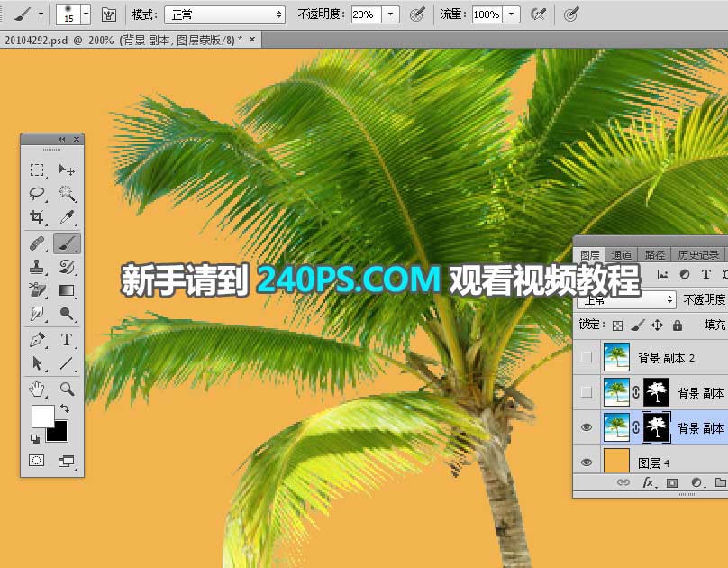Open the 流量 flow dropdown arrow
Image resolution: width=728 pixels, height=568 pixels.
coord(512,14)
